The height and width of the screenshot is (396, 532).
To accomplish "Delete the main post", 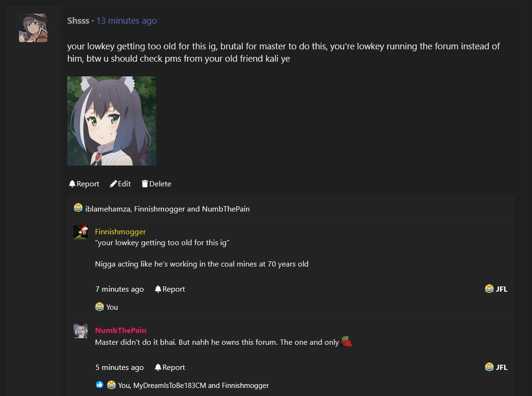I will (156, 184).
